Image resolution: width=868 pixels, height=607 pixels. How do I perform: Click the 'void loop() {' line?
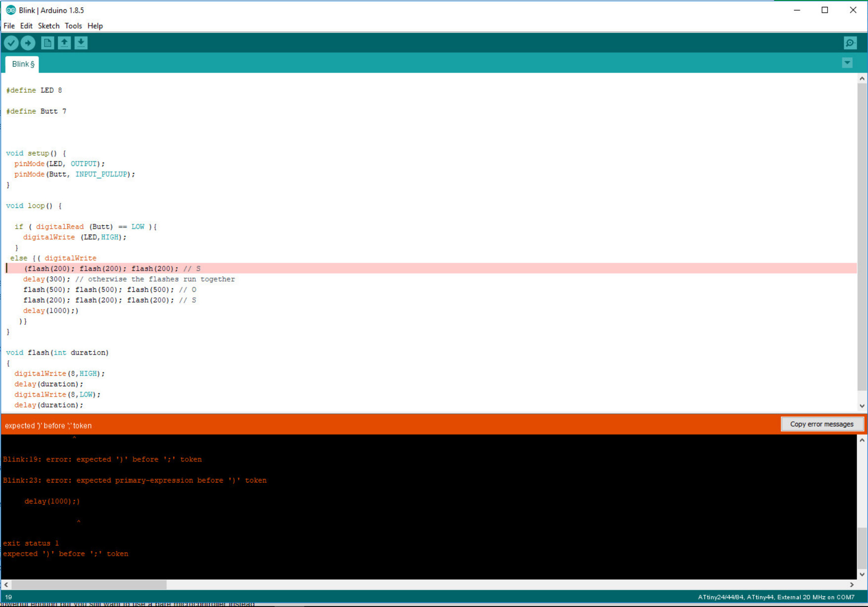34,205
